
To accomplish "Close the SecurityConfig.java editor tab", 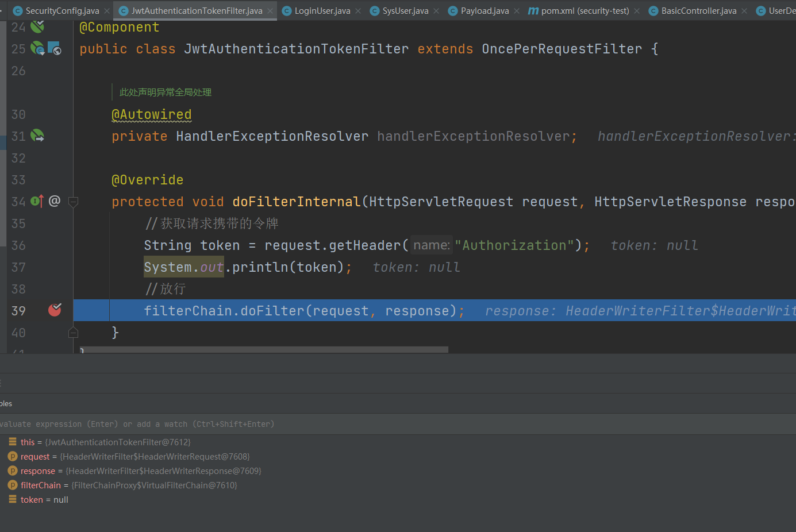I will (107, 11).
